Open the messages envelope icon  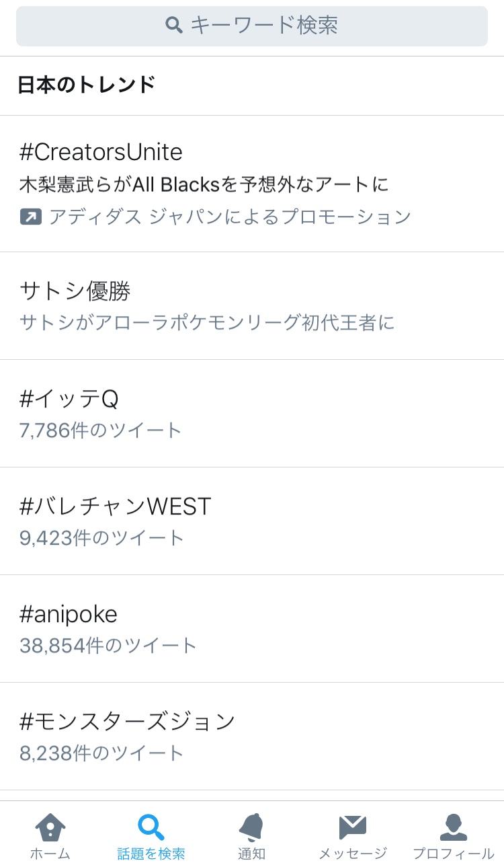click(352, 827)
